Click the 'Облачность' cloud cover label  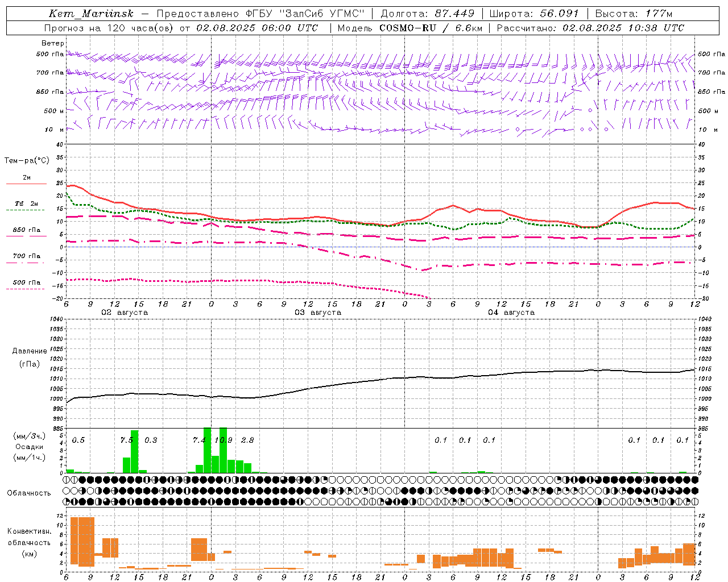29,493
